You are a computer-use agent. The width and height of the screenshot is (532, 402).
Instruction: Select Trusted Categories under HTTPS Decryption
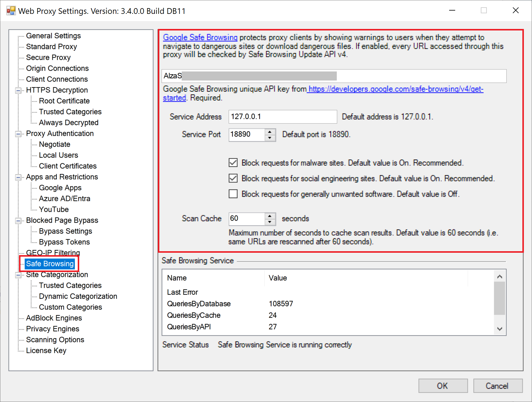coord(70,112)
